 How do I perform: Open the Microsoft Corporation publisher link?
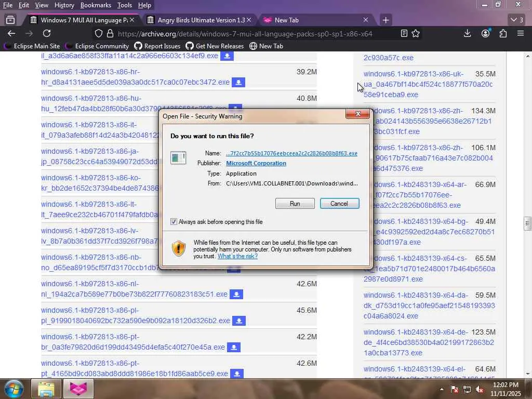click(256, 163)
